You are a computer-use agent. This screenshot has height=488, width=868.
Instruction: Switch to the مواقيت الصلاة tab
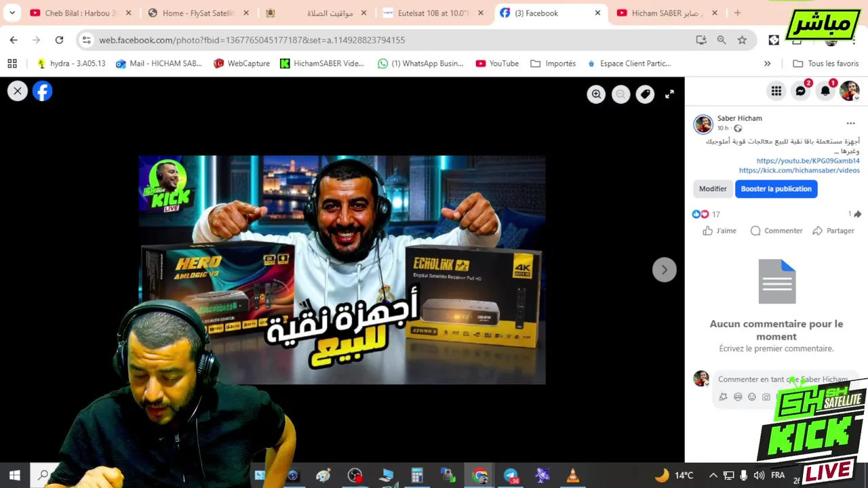click(317, 13)
